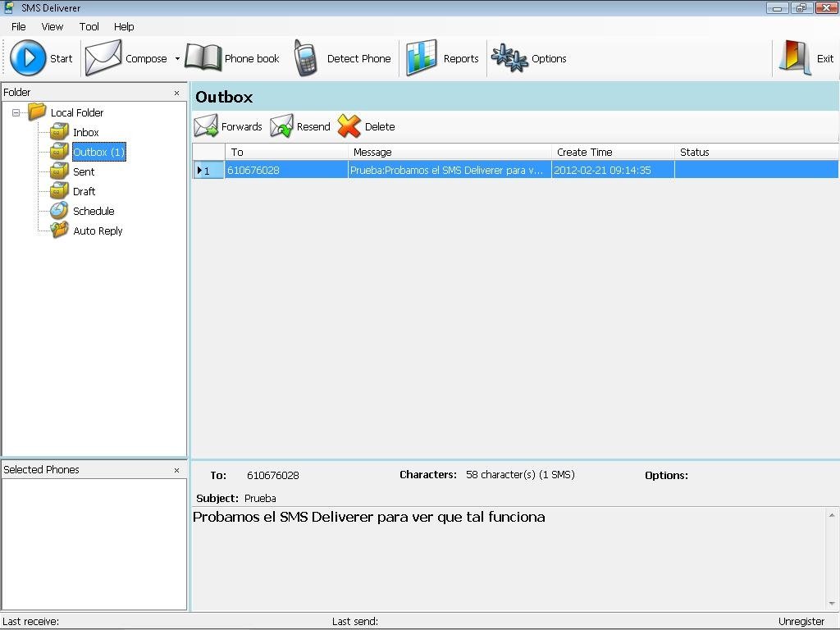The width and height of the screenshot is (840, 630).
Task: Click the 58 character(s) (1 SMS) text
Action: (x=520, y=475)
